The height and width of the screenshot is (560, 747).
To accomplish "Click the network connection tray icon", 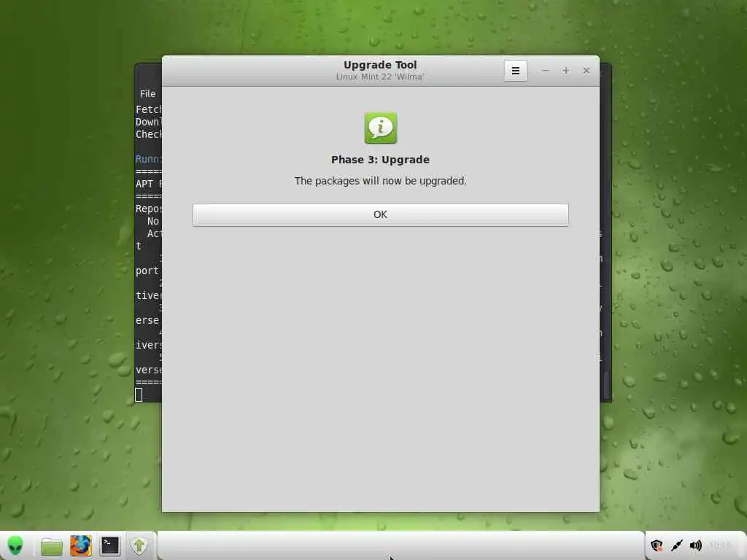I will [x=676, y=545].
